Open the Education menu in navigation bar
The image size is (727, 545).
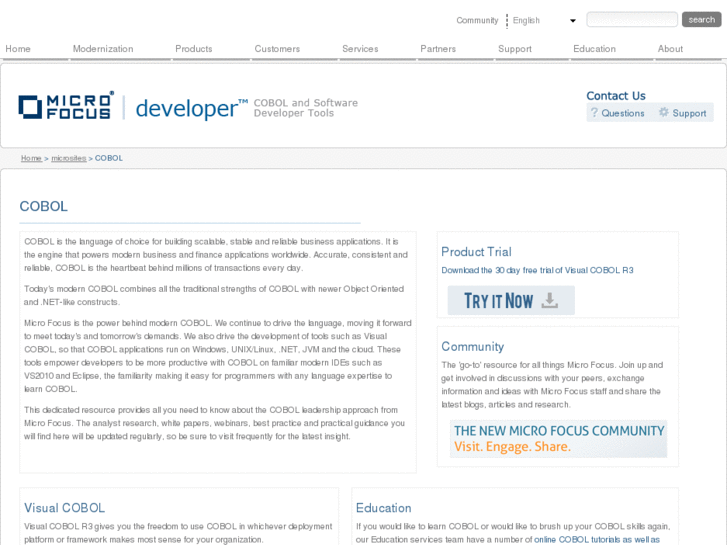click(x=594, y=49)
